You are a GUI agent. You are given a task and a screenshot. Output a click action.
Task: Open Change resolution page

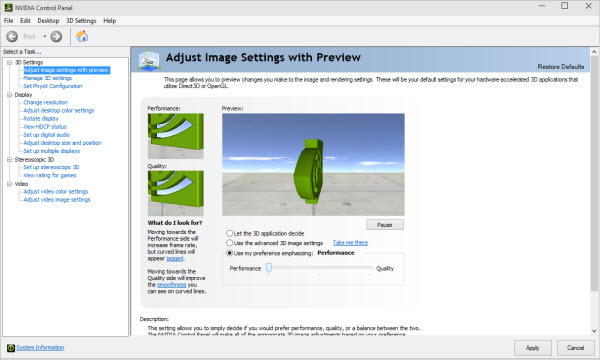point(46,103)
